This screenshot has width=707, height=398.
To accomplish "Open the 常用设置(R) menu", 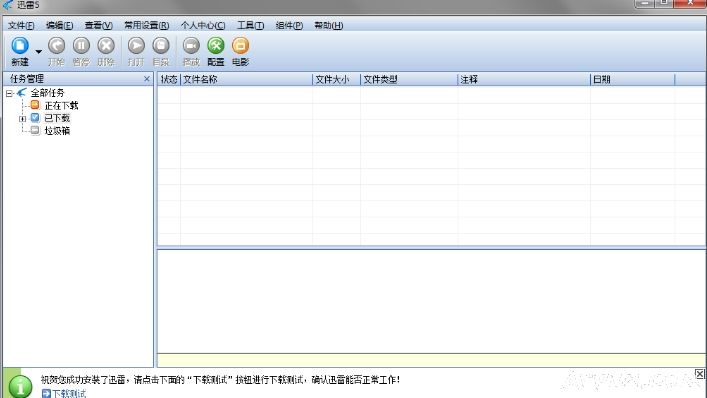I will pos(147,25).
